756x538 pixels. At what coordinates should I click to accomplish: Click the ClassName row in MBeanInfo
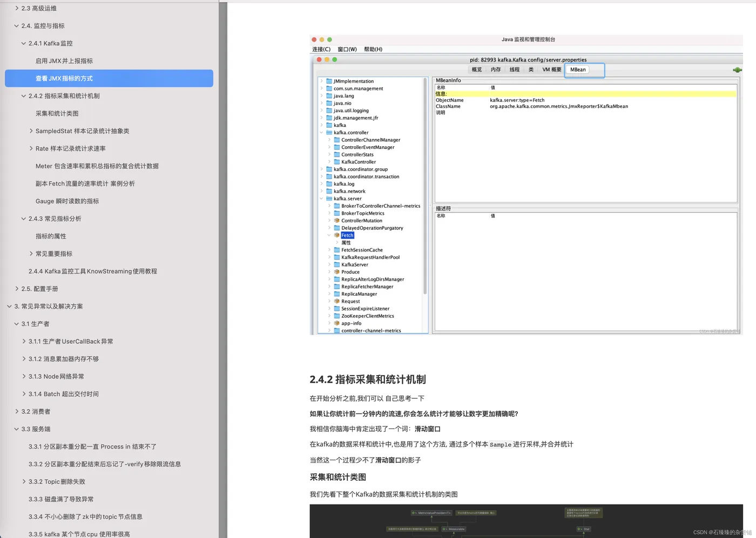click(585, 106)
